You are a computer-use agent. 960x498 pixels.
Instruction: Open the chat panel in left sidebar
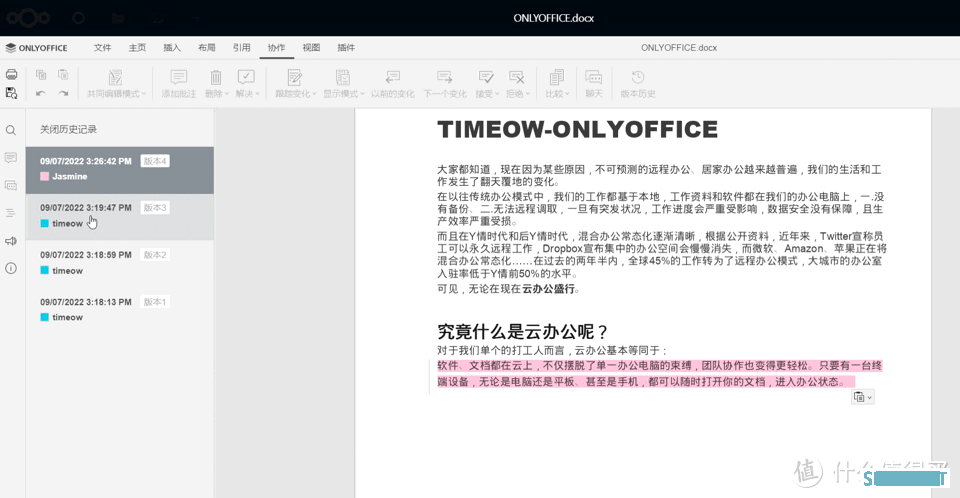(x=11, y=185)
